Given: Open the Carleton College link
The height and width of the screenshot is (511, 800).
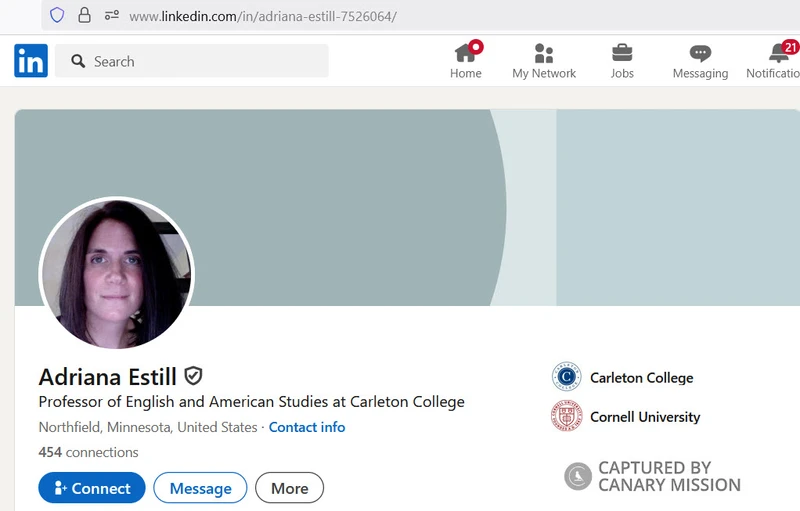Looking at the screenshot, I should pyautogui.click(x=641, y=377).
